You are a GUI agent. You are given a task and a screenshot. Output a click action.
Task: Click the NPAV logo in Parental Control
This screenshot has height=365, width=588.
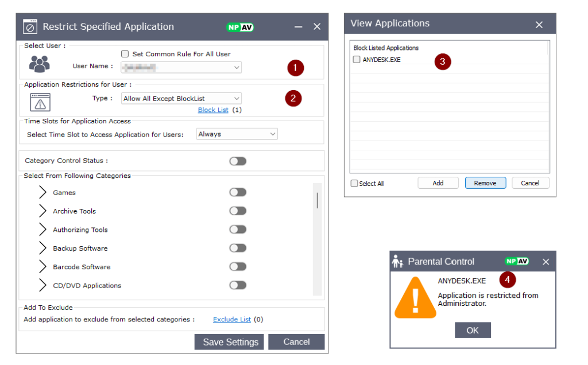[516, 262]
